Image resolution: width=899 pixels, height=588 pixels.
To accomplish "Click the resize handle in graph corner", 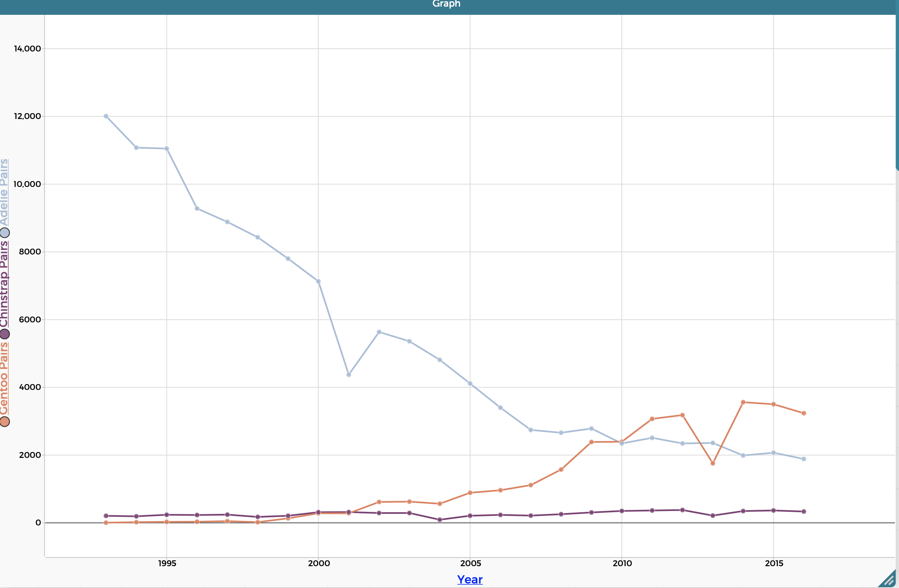I will point(890,580).
